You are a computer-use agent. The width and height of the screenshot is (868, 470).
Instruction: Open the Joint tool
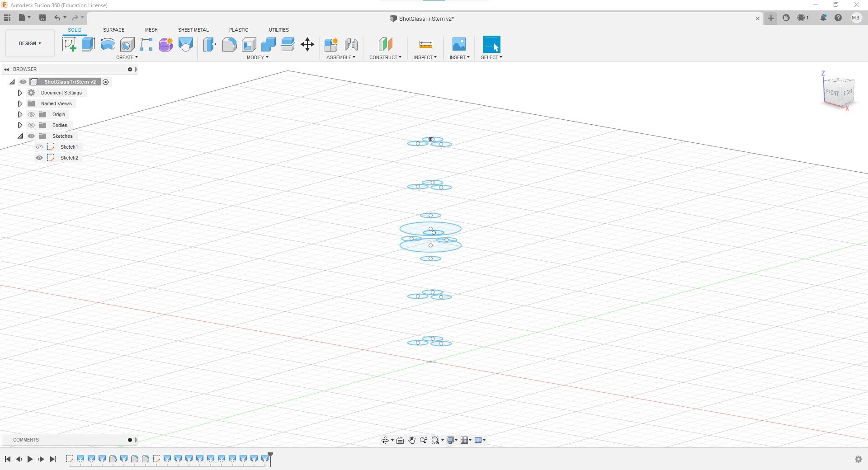point(351,44)
